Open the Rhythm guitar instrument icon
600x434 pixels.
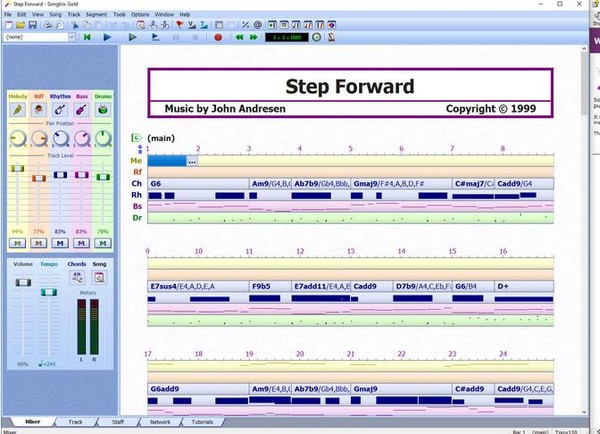tap(60, 110)
